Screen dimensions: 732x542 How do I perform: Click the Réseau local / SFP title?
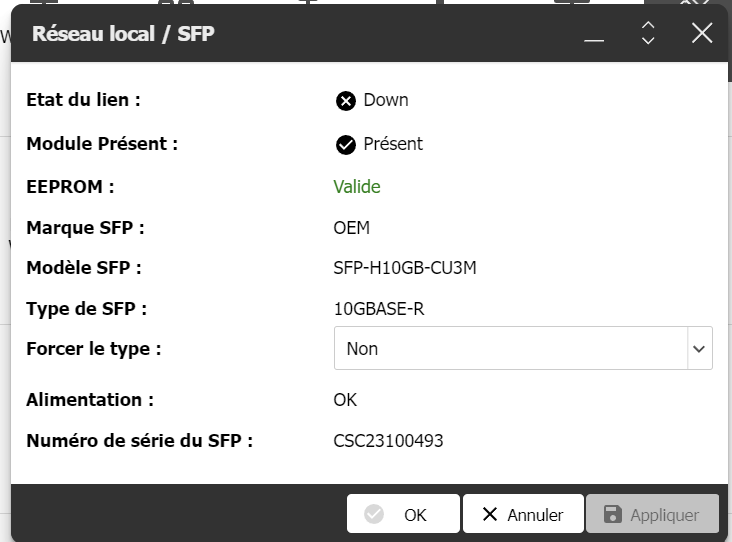[x=123, y=35]
